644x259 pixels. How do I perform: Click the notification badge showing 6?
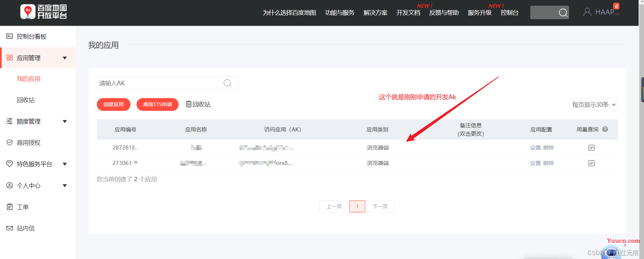pos(616,6)
